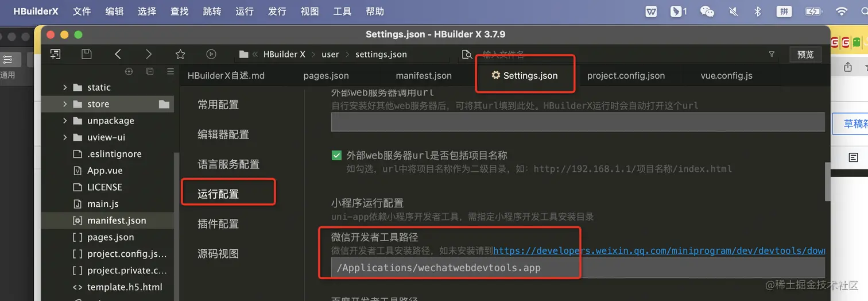868x301 pixels.
Task: Open main.js in the file tree
Action: click(103, 204)
